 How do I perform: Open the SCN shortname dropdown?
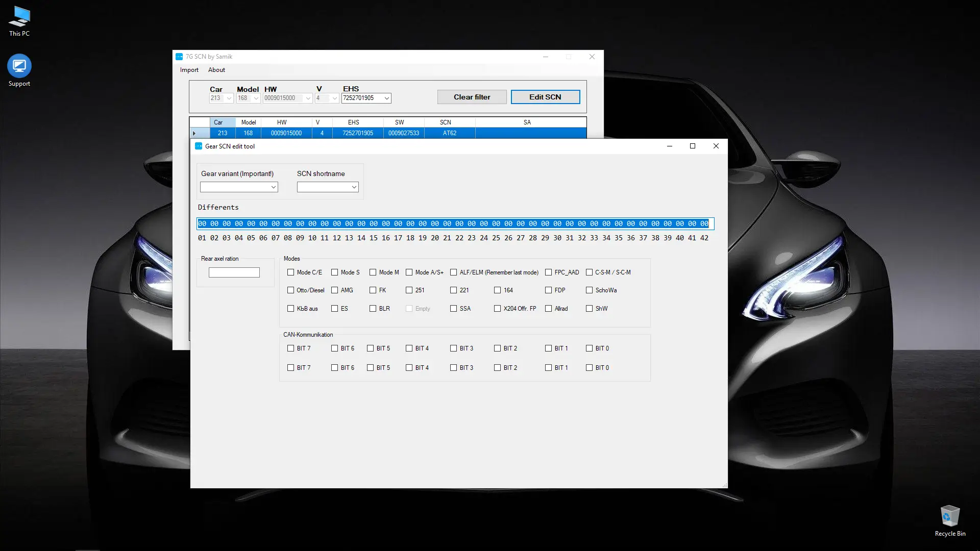[354, 187]
